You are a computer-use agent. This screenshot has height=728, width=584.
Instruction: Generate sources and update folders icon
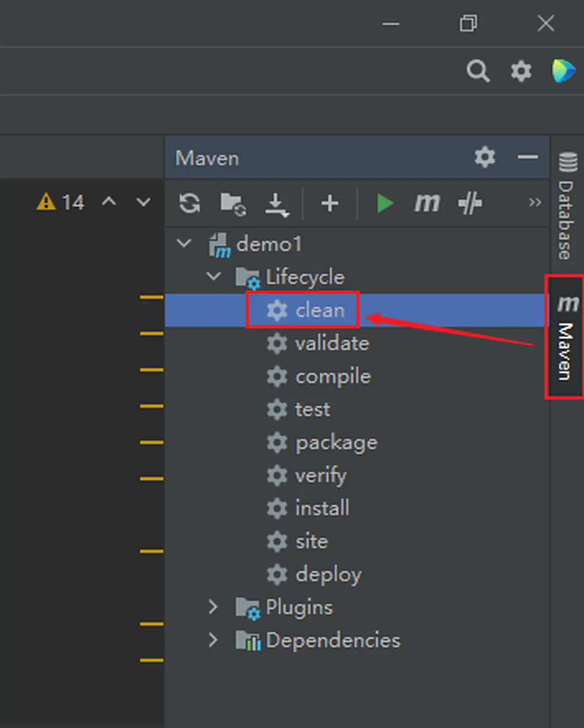[233, 204]
